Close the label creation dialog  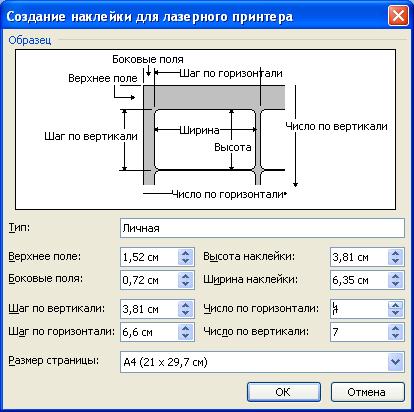point(398,16)
